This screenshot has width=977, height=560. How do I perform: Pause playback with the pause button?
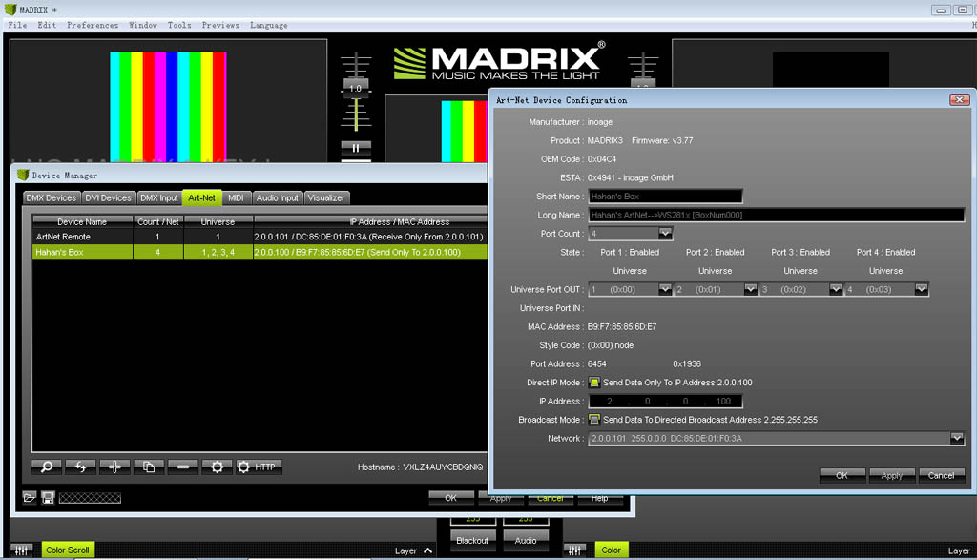[x=356, y=148]
